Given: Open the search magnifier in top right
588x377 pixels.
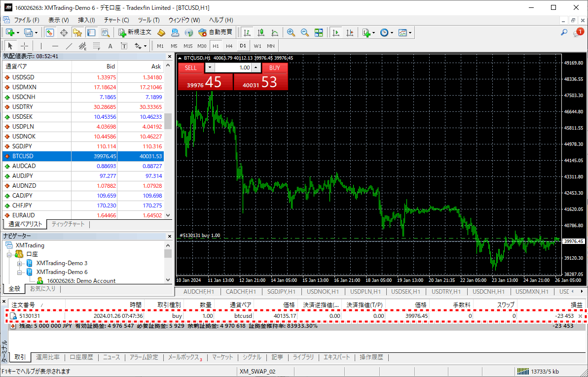Looking at the screenshot, I should coord(564,33).
